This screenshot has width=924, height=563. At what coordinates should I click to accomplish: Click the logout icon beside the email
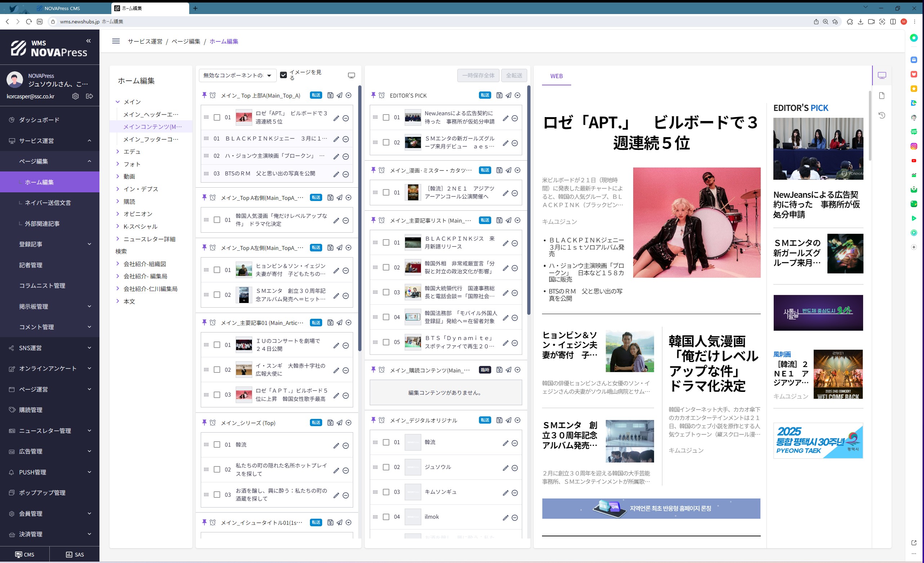[x=90, y=96]
